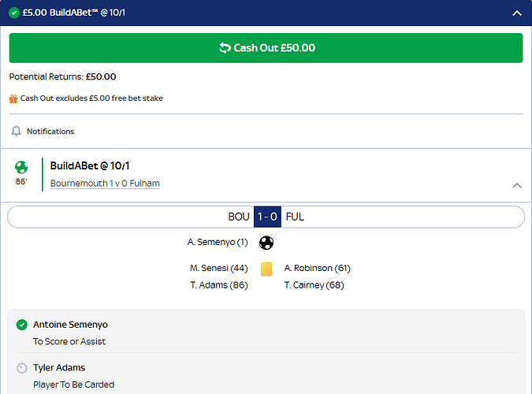Click the free bet gift icon

pyautogui.click(x=13, y=98)
